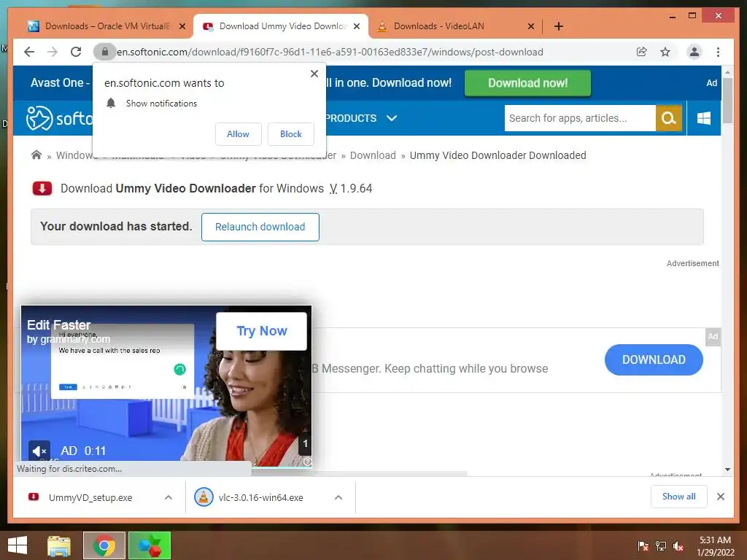Close the downloads bar

tap(720, 497)
